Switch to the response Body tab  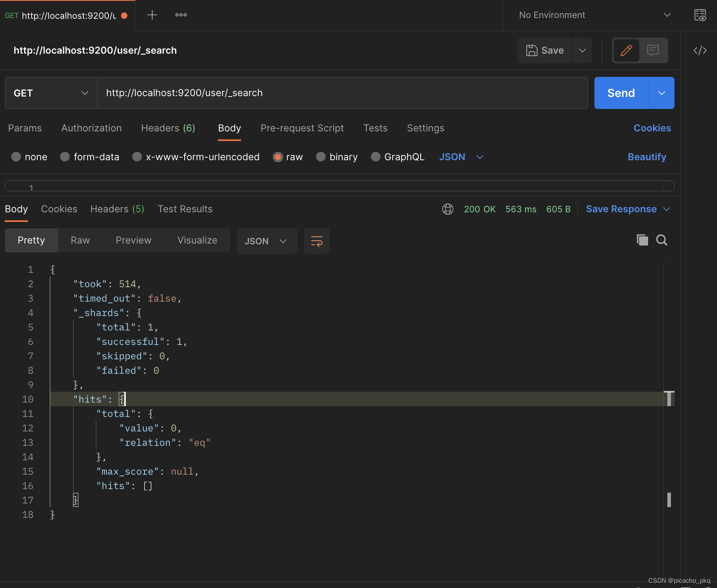point(16,209)
